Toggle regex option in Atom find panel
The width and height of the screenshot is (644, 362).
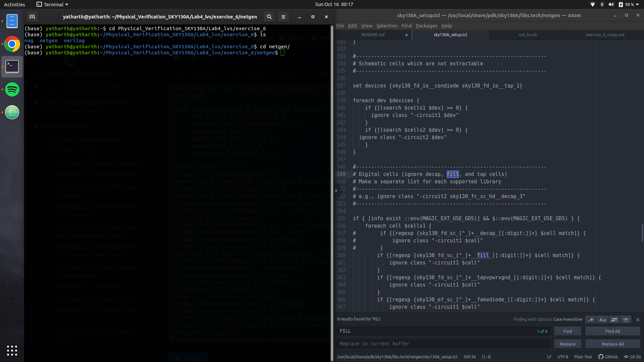(591, 319)
